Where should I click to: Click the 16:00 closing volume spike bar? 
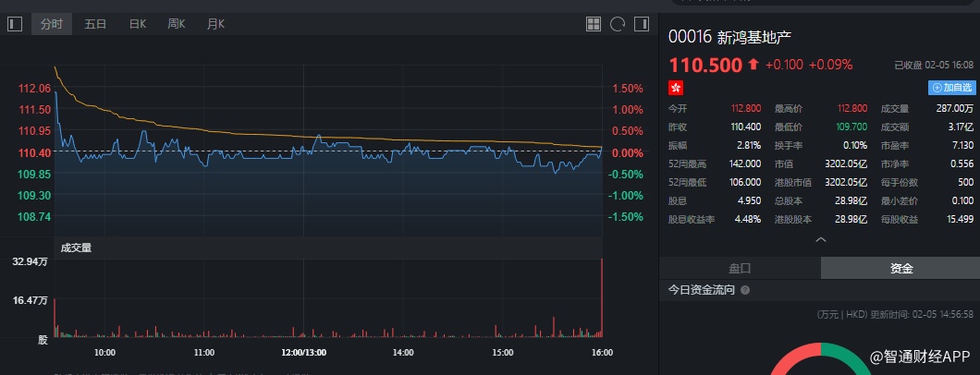[602, 297]
